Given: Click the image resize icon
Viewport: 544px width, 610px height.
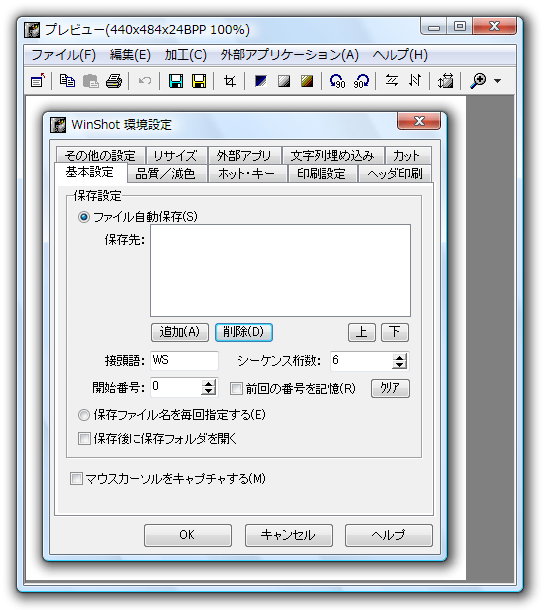Looking at the screenshot, I should [446, 81].
